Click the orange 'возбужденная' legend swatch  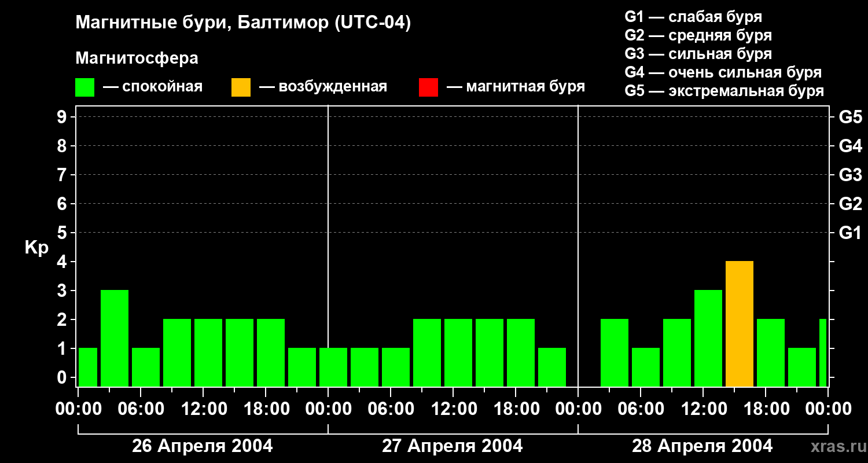pos(241,87)
